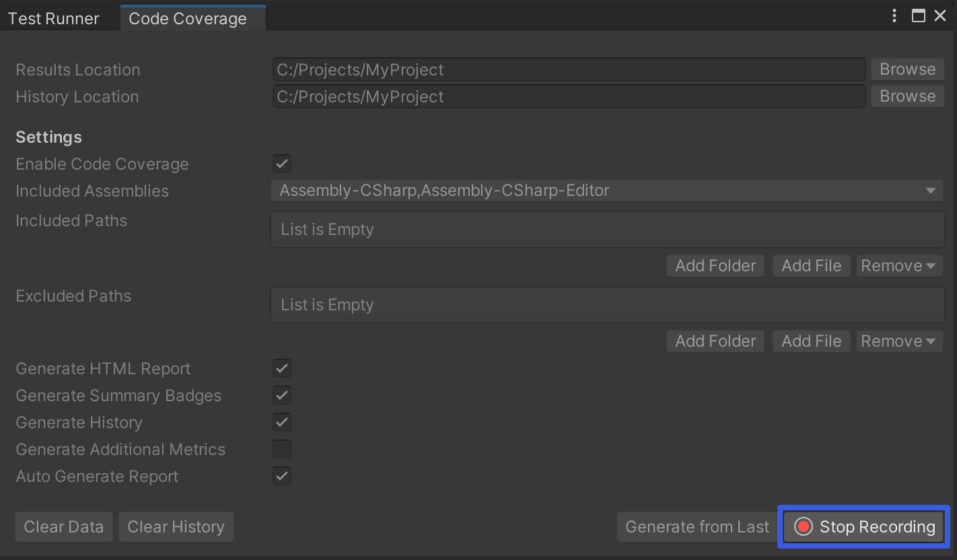957x560 pixels.
Task: Click the red Stop Recording button
Action: coord(863,527)
